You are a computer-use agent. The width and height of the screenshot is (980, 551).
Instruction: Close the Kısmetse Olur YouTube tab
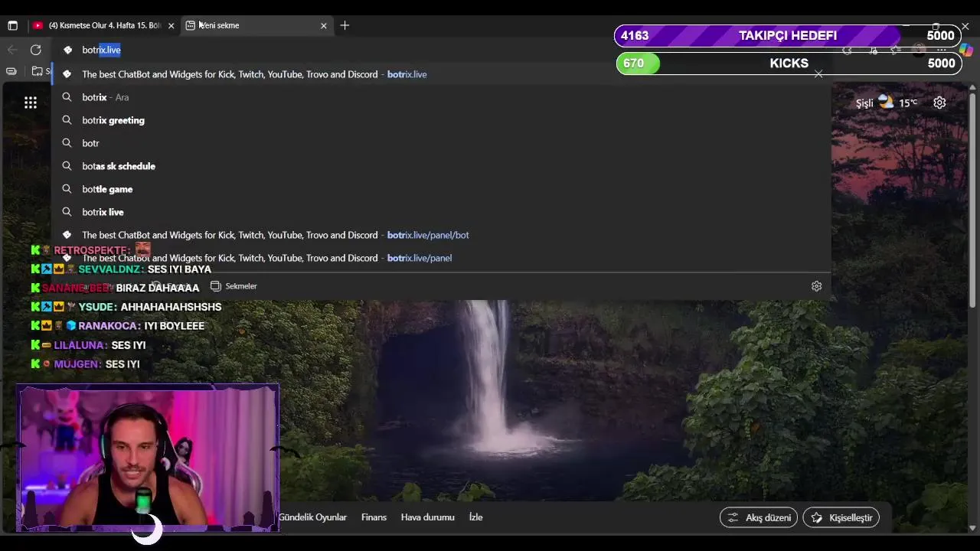[x=171, y=25]
